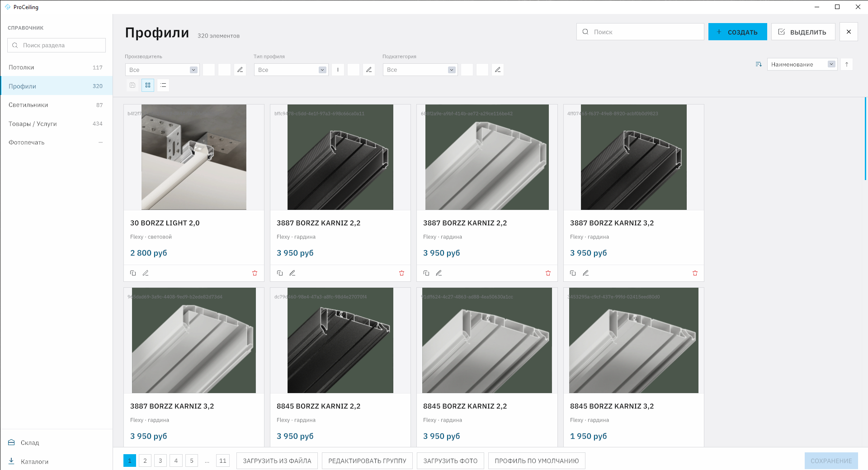
Task: Click ЗАГРУЗИТЬ ИЗ ФАЙЛА button
Action: pos(277,461)
